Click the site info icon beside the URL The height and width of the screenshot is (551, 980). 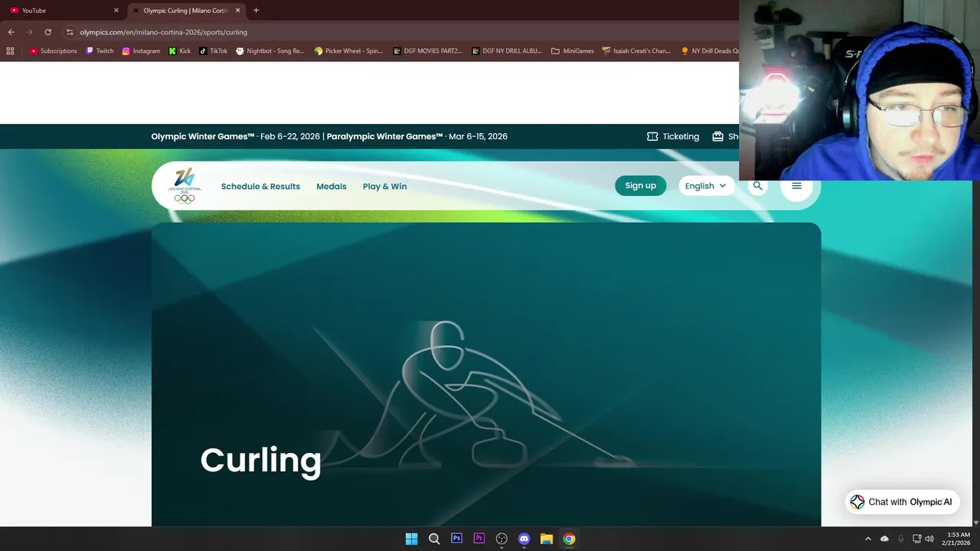[x=70, y=32]
